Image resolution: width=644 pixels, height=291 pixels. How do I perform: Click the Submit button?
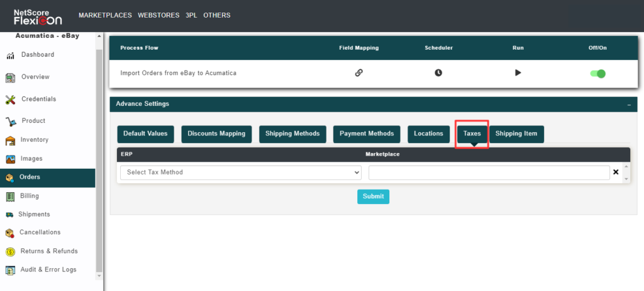pyautogui.click(x=373, y=197)
